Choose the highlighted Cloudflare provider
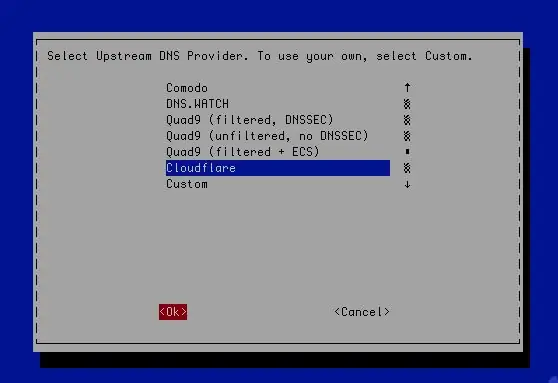The width and height of the screenshot is (558, 383). [278, 168]
